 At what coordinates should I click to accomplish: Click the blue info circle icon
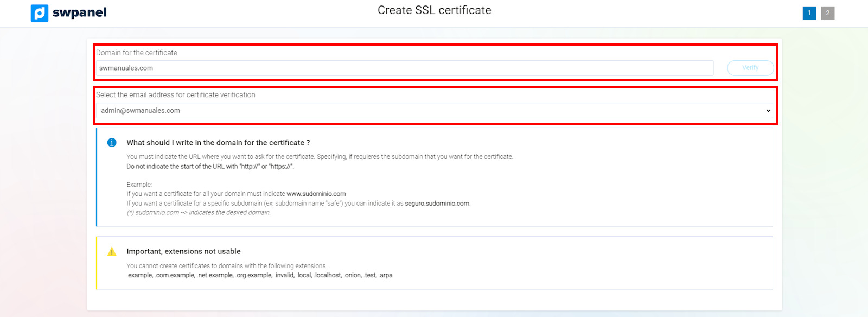(112, 143)
